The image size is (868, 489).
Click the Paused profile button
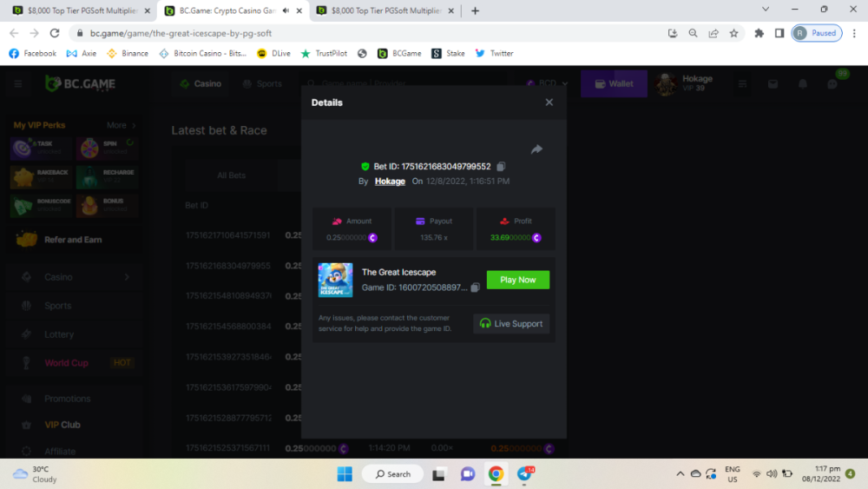(x=816, y=33)
